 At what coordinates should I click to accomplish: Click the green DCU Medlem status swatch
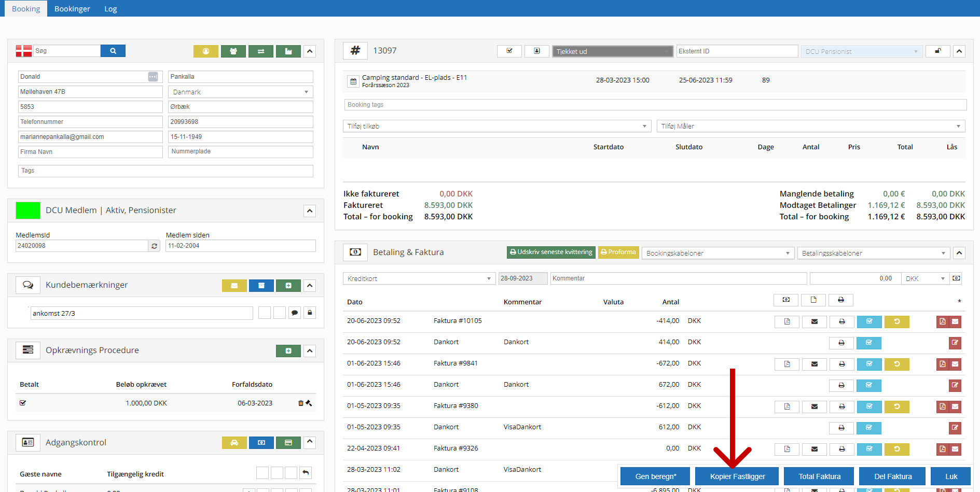(28, 210)
